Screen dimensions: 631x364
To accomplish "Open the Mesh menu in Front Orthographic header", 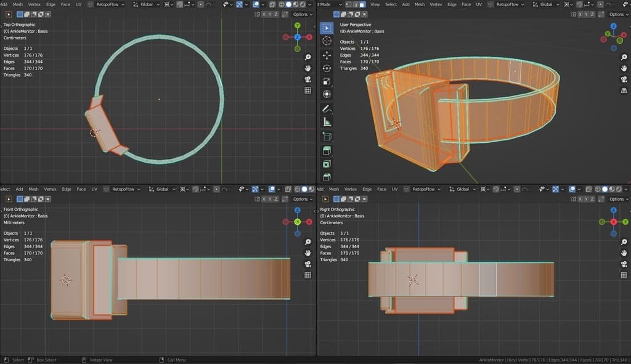I will coord(33,189).
